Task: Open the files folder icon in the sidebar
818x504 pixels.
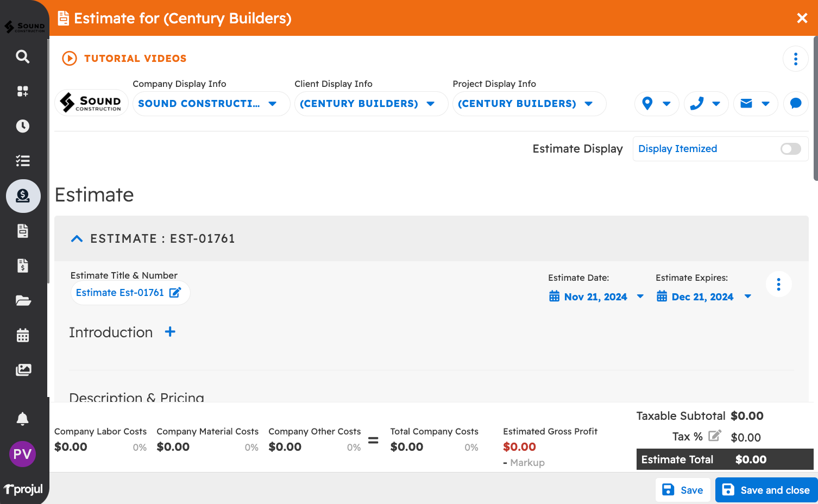Action: [x=22, y=300]
